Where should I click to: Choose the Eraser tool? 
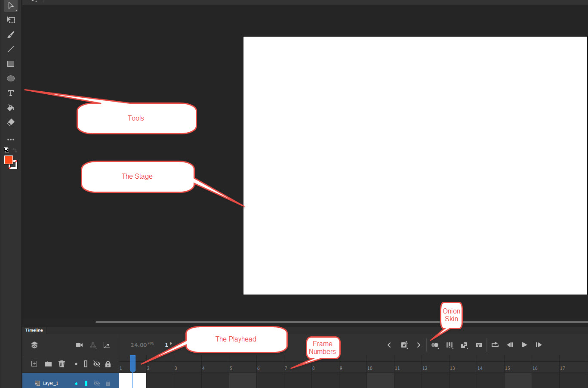point(11,122)
